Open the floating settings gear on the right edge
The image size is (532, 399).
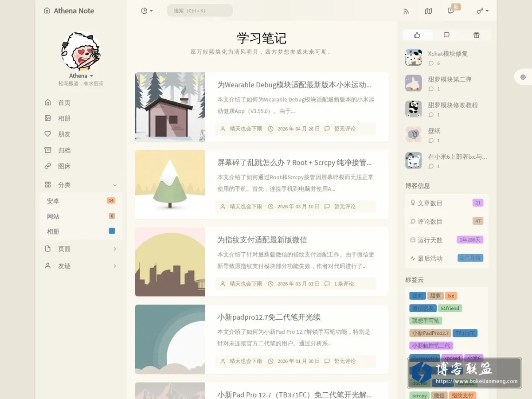tap(523, 77)
